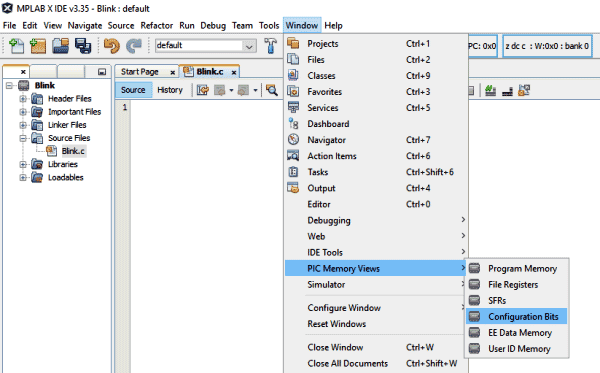Click the Build Project hammer icon
The width and height of the screenshot is (600, 373).
pyautogui.click(x=271, y=46)
